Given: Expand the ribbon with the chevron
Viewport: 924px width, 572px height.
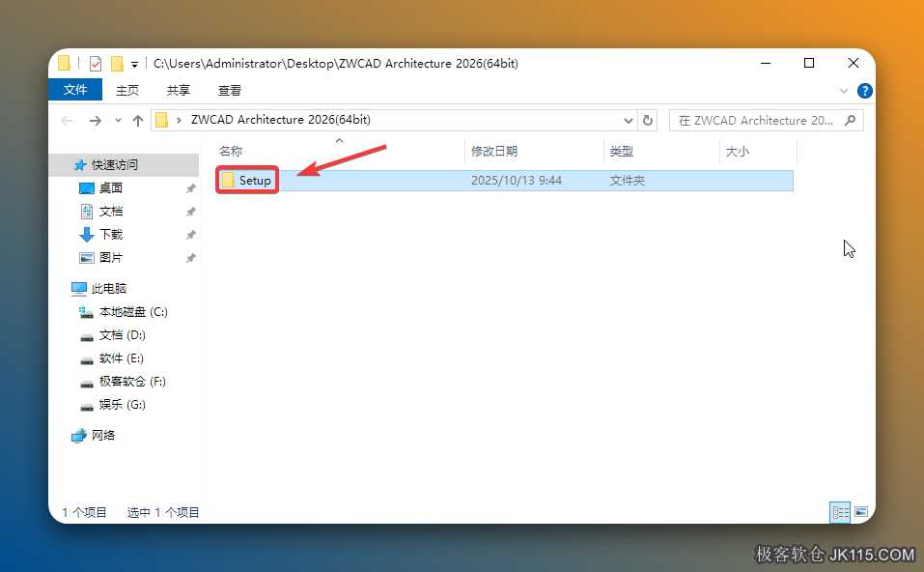Looking at the screenshot, I should (843, 91).
